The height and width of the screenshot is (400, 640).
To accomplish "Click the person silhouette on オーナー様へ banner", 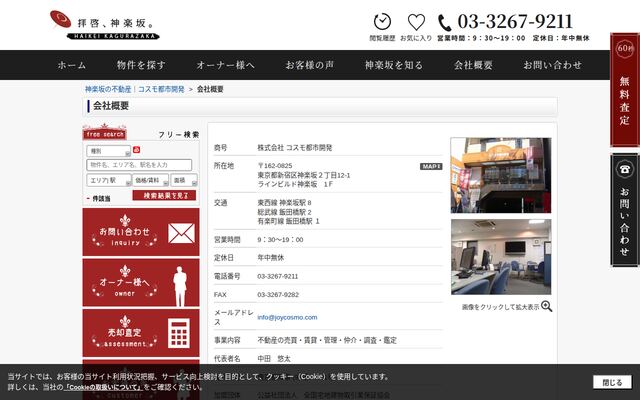I will pyautogui.click(x=180, y=286).
